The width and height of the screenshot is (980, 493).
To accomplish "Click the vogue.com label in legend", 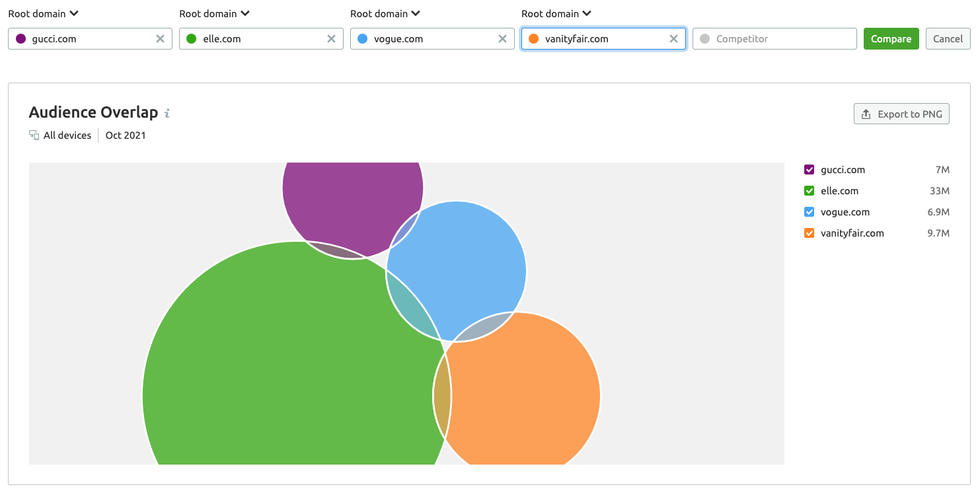I will tap(845, 212).
